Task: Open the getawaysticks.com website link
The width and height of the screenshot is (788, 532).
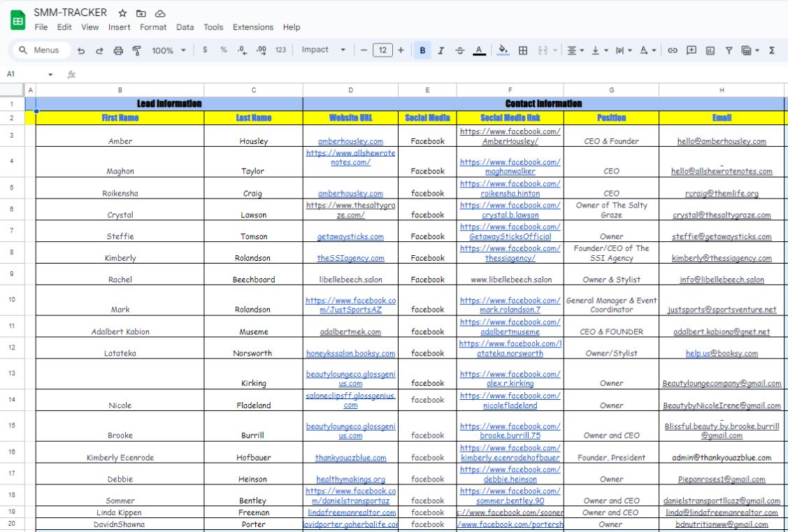Action: pyautogui.click(x=350, y=236)
